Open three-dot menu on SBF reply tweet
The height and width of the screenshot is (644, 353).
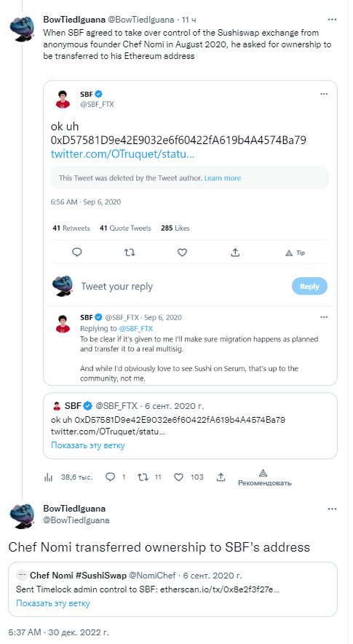[324, 317]
